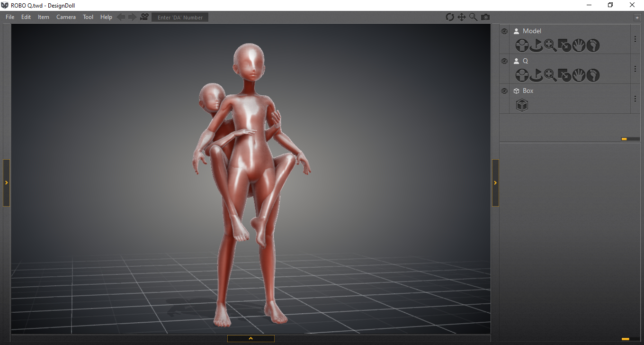Click the Q model name label
Image resolution: width=644 pixels, height=345 pixels.
click(525, 61)
